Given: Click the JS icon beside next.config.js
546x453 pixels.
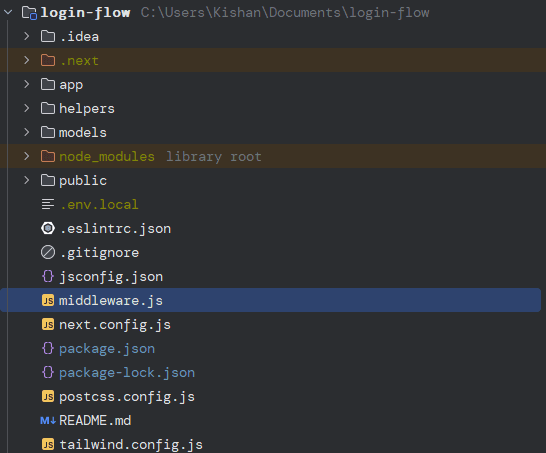Looking at the screenshot, I should pyautogui.click(x=48, y=325).
